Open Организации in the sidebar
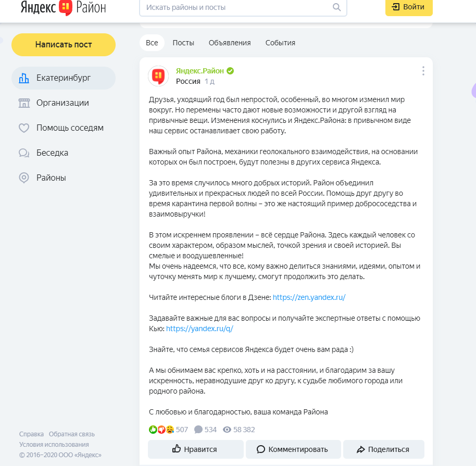The image size is (476, 466). pos(62,103)
